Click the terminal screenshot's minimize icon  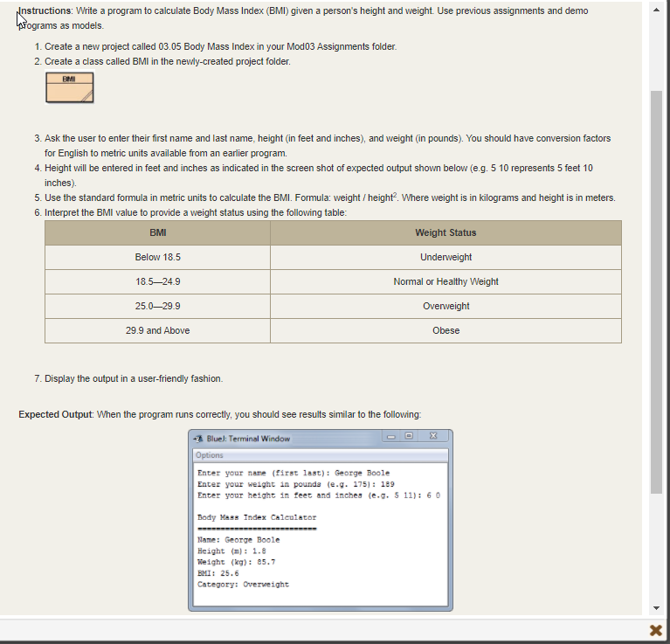tap(391, 436)
